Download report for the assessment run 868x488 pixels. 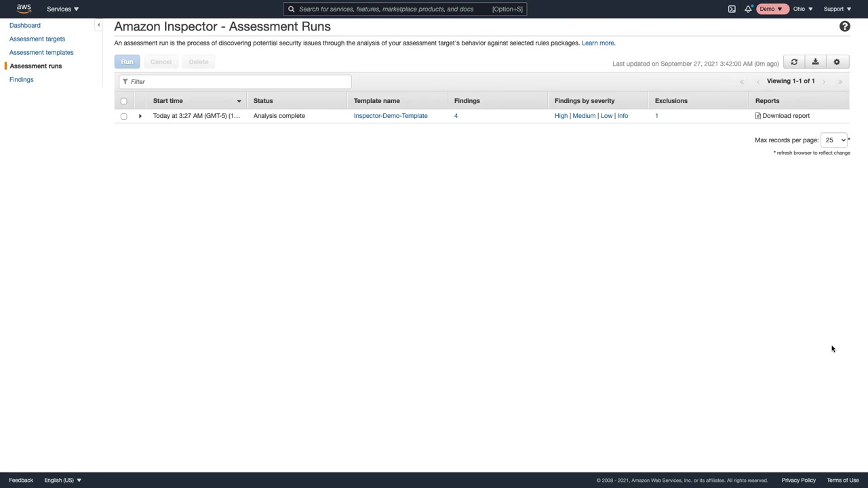(783, 116)
